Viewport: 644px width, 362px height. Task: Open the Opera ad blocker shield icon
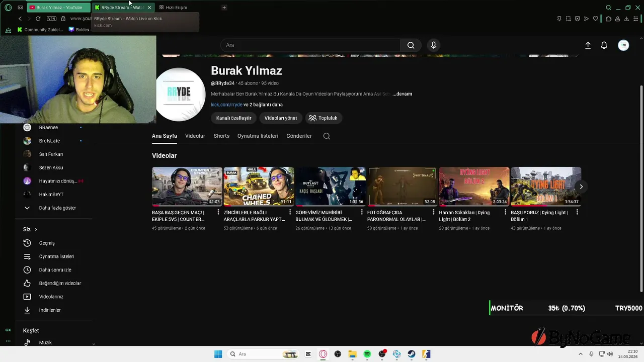[577, 19]
